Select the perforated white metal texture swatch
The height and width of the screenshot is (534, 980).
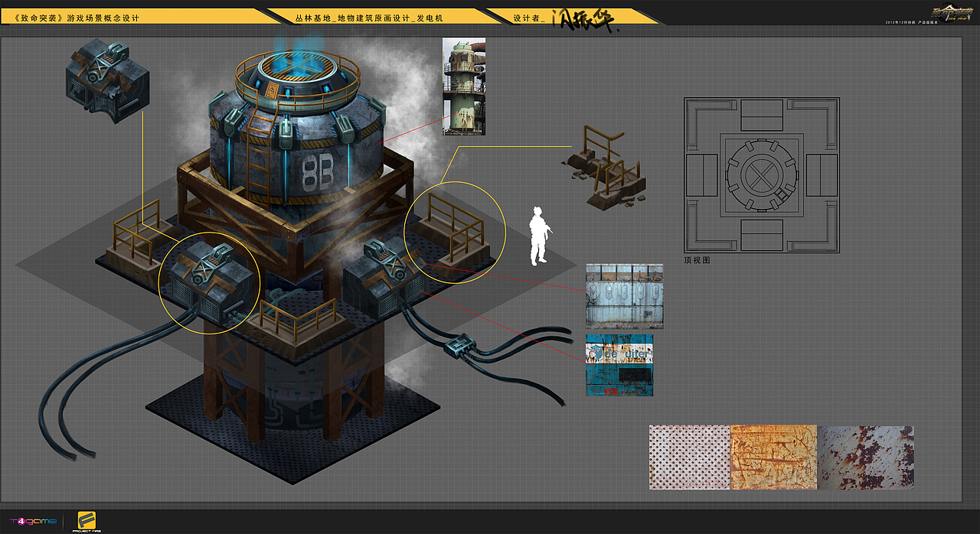[690, 457]
